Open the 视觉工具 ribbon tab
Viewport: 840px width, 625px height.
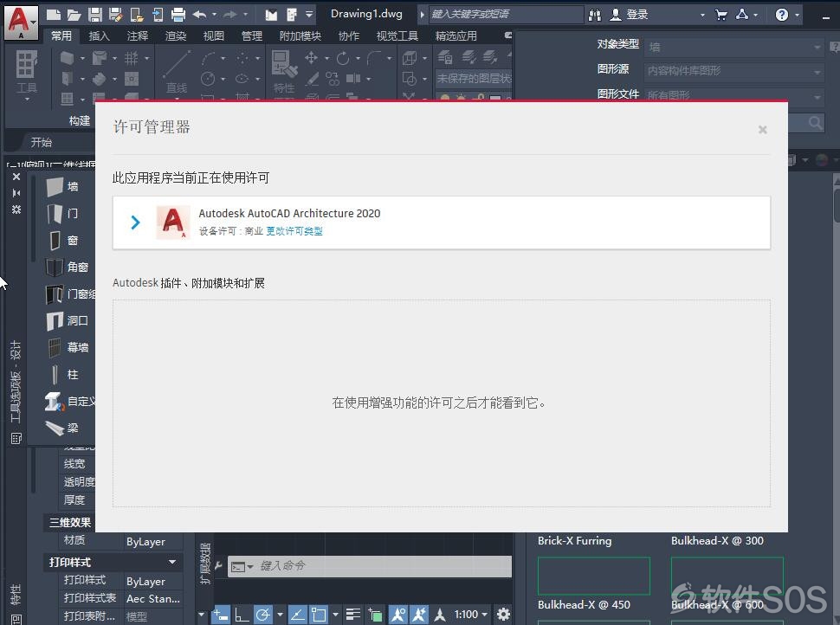[x=397, y=35]
